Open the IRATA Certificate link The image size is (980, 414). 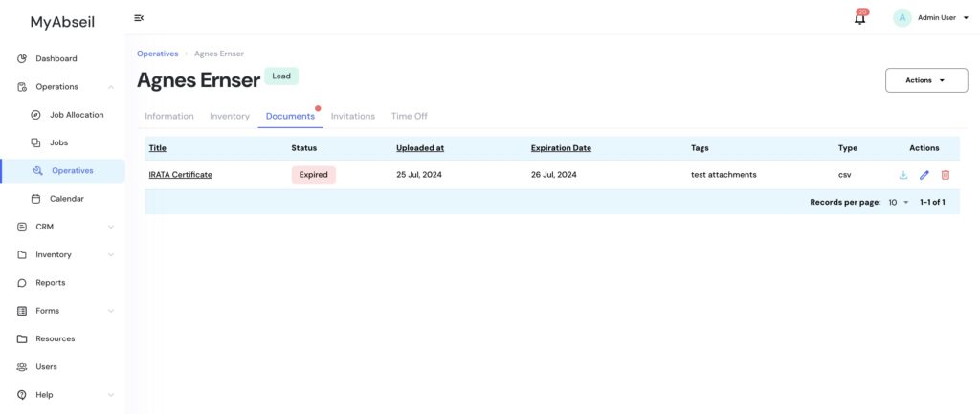[x=180, y=175]
